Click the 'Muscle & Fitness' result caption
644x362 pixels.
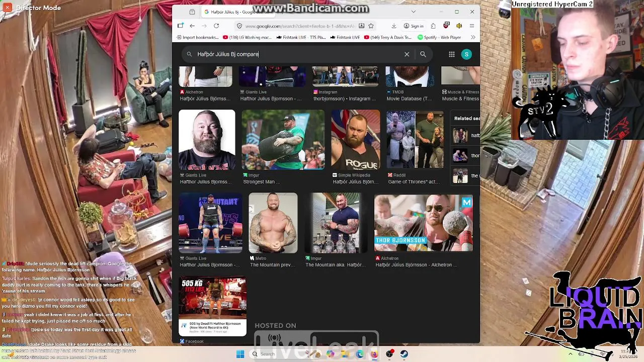tap(460, 99)
